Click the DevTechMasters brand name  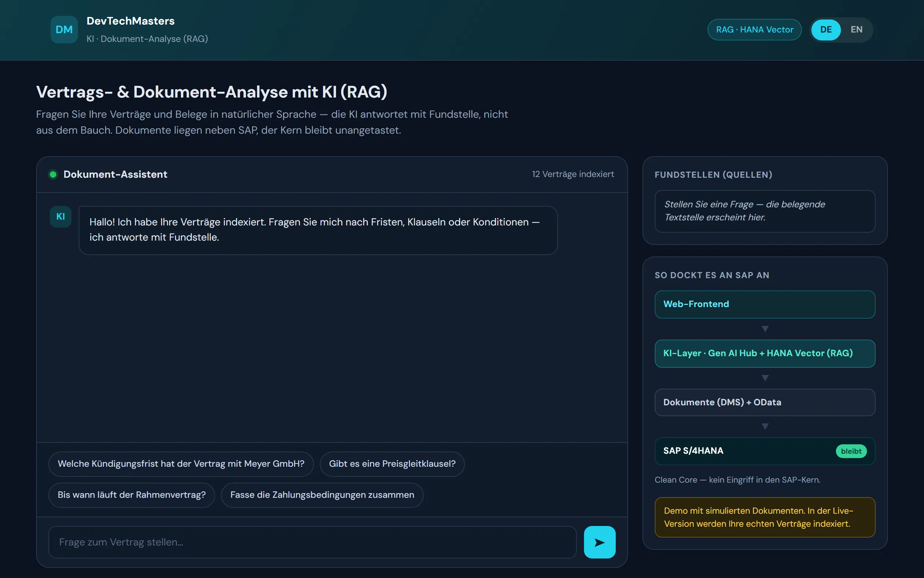pyautogui.click(x=131, y=21)
